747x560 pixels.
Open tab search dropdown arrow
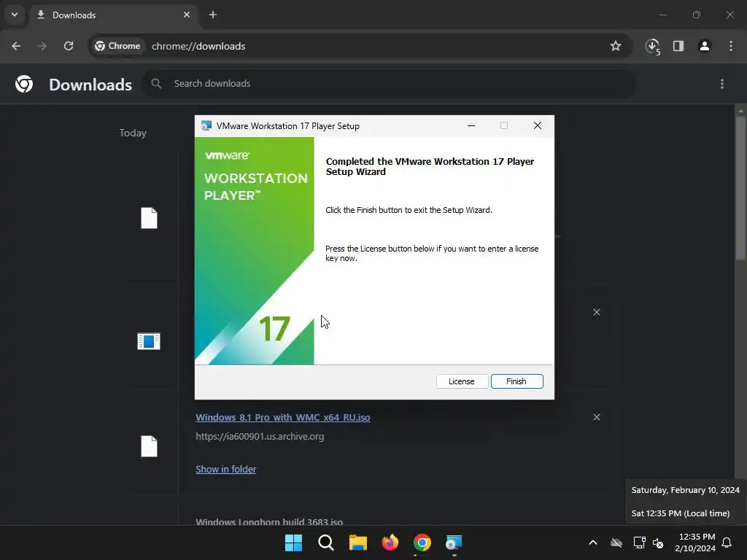pyautogui.click(x=15, y=15)
